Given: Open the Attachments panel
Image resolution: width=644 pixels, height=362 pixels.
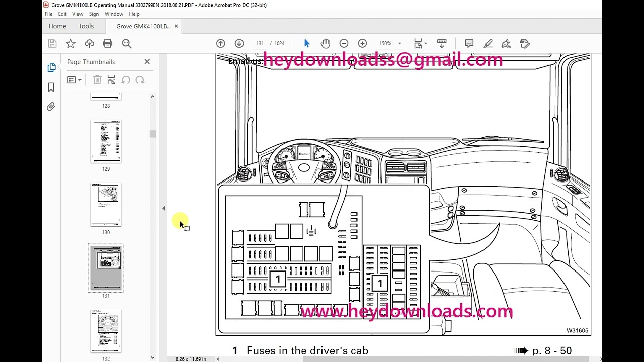Looking at the screenshot, I should tap(51, 107).
